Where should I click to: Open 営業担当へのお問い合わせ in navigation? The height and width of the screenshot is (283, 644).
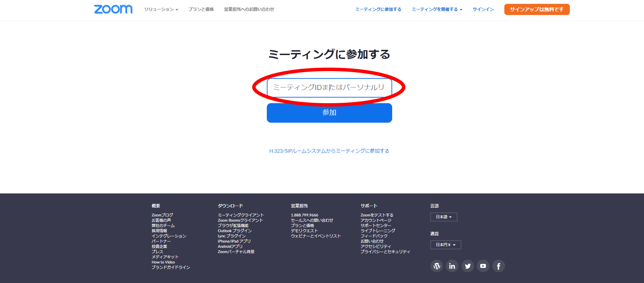(x=249, y=9)
